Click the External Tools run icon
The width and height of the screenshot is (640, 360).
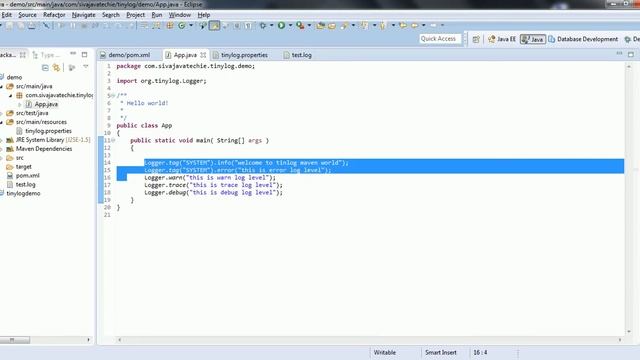click(300, 25)
